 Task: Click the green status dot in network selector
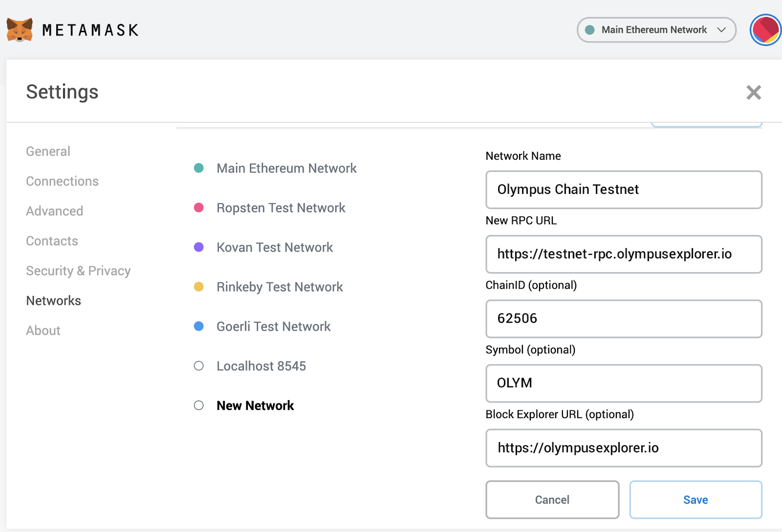click(x=590, y=30)
